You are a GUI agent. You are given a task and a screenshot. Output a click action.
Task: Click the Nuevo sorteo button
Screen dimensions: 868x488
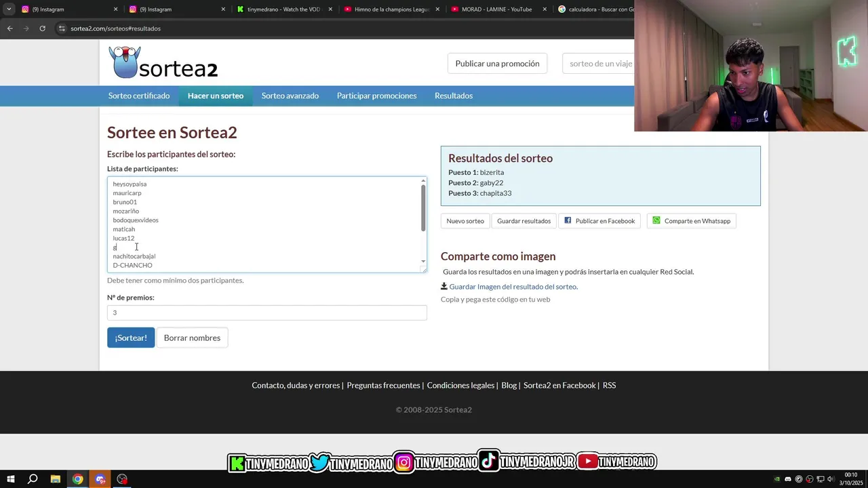465,221
